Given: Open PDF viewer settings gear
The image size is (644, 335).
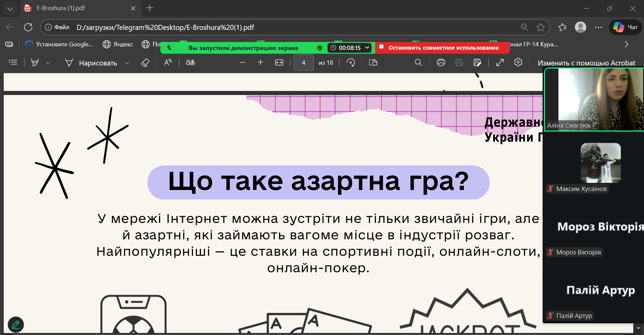Looking at the screenshot, I should click(x=518, y=62).
